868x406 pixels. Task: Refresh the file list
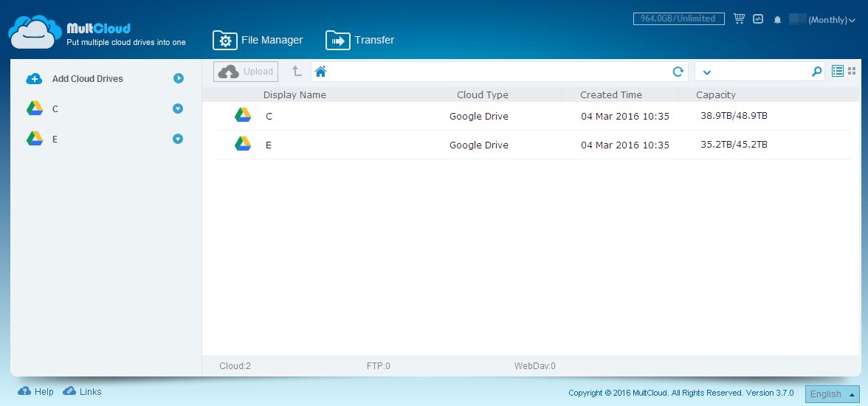(x=678, y=72)
